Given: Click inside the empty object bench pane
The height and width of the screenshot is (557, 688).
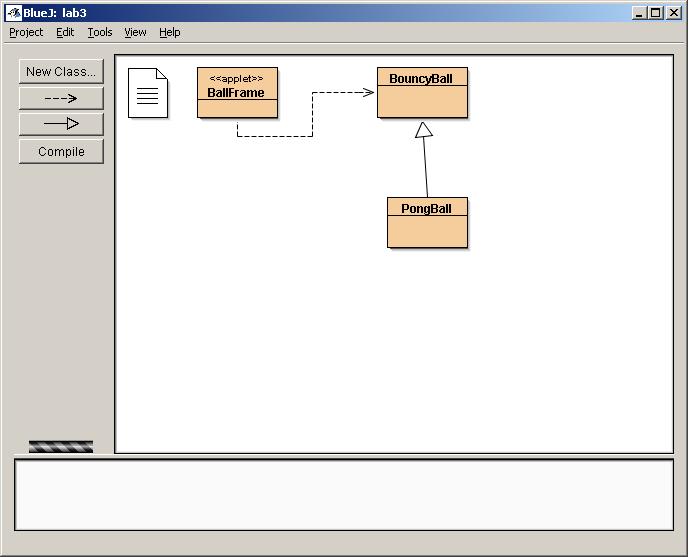Looking at the screenshot, I should pyautogui.click(x=344, y=495).
